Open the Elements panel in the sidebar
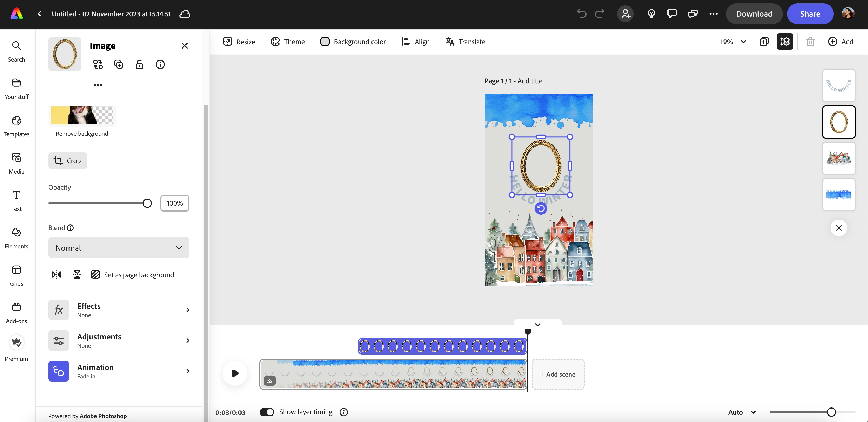This screenshot has height=422, width=868. pyautogui.click(x=17, y=238)
